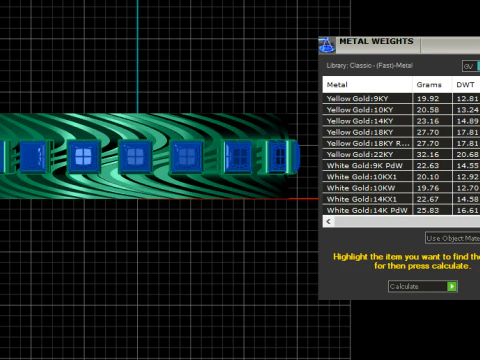Click the 14.58 DWT value

(468, 199)
